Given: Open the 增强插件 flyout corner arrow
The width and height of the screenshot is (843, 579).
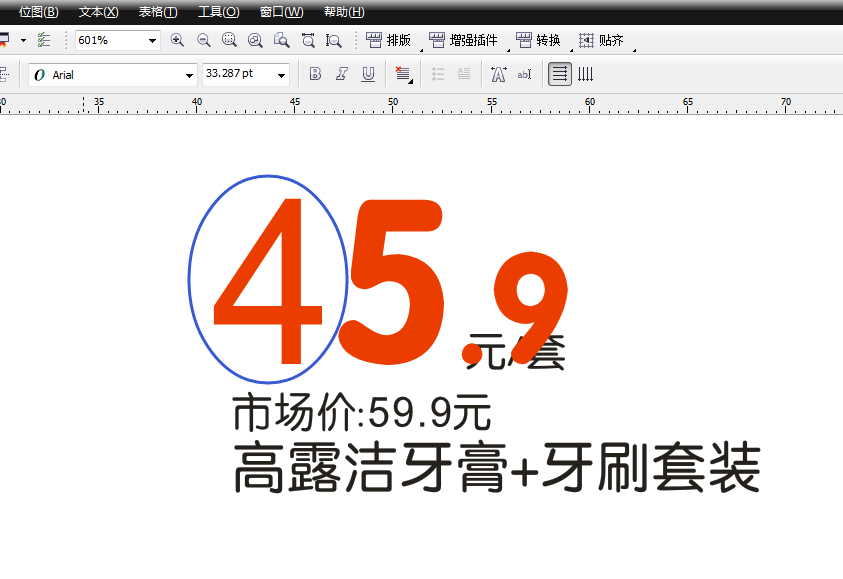Looking at the screenshot, I should point(508,51).
